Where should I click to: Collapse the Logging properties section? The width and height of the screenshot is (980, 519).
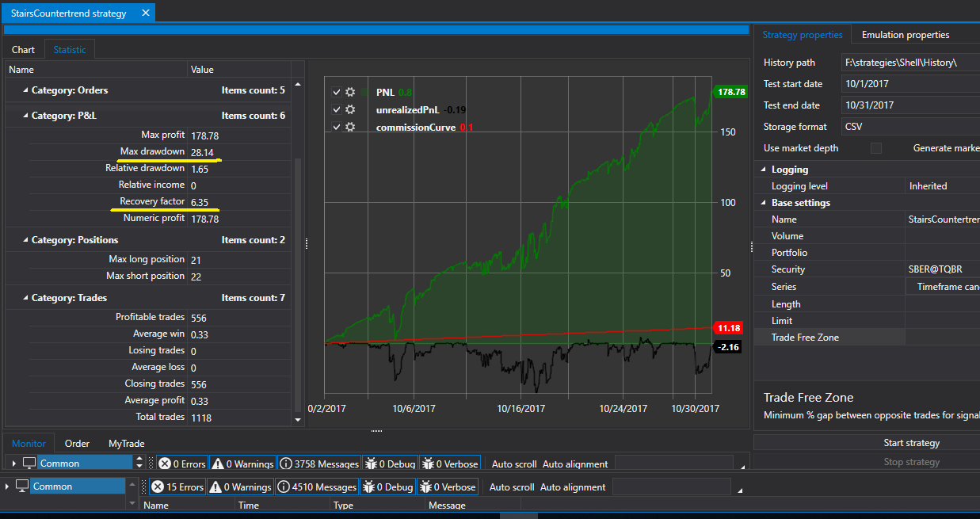point(764,170)
